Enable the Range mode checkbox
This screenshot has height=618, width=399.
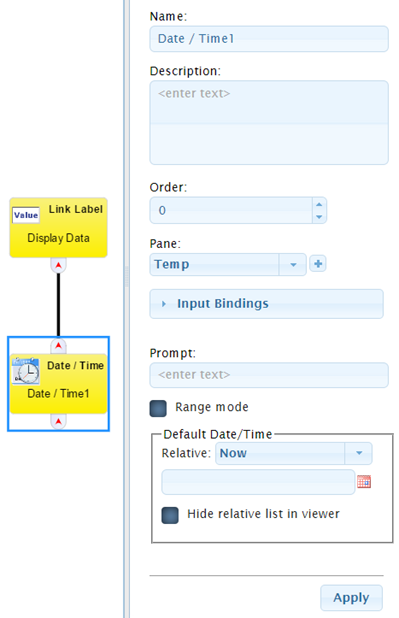(158, 408)
